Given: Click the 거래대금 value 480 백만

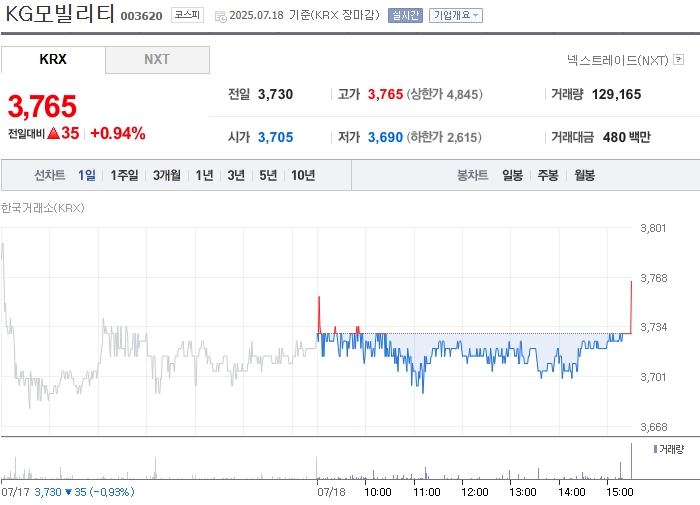Looking at the screenshot, I should 627,137.
